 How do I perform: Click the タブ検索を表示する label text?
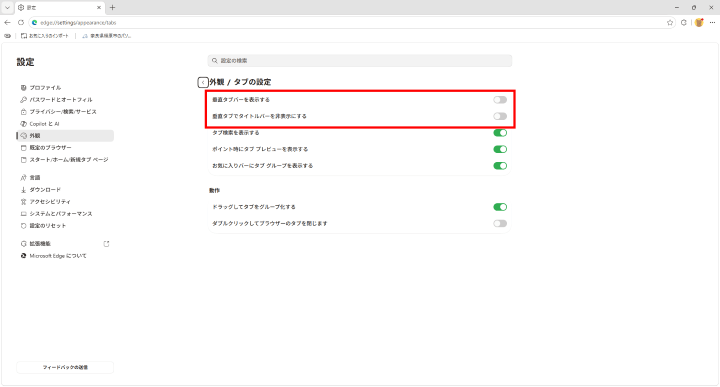(236, 133)
